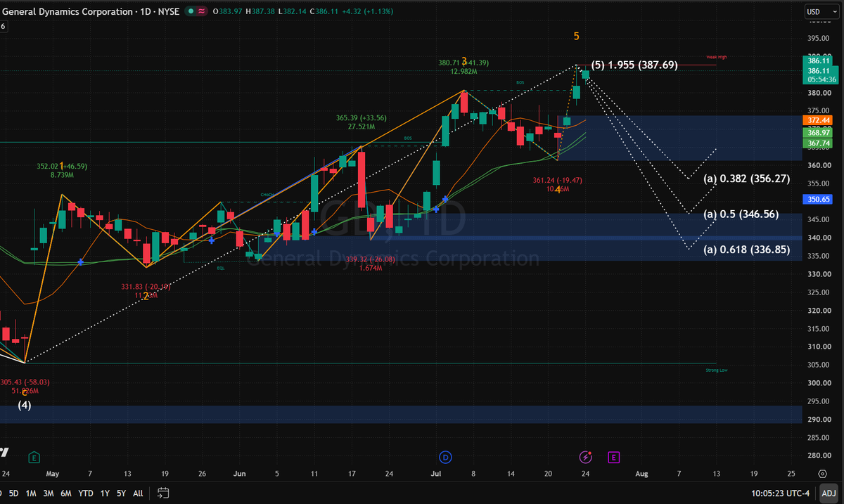This screenshot has width=844, height=504.
Task: Select the 1Y date range
Action: [x=105, y=493]
